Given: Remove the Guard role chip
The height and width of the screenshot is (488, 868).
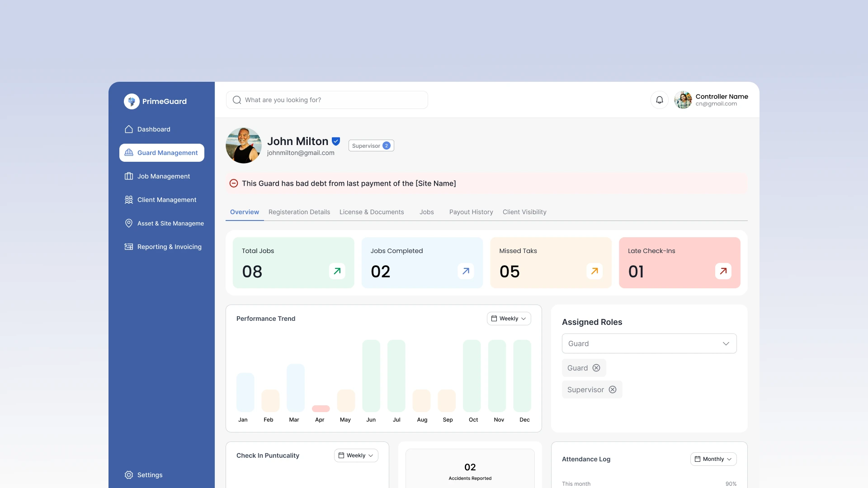Looking at the screenshot, I should tap(596, 368).
